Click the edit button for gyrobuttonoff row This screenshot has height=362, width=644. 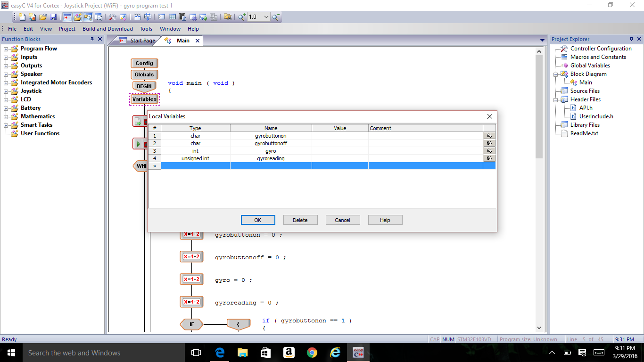point(489,143)
